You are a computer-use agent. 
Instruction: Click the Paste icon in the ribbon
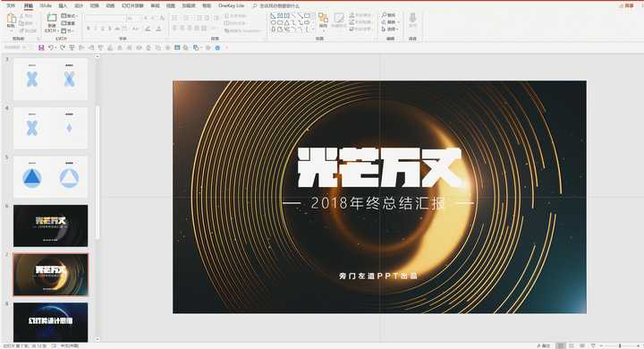click(11, 21)
